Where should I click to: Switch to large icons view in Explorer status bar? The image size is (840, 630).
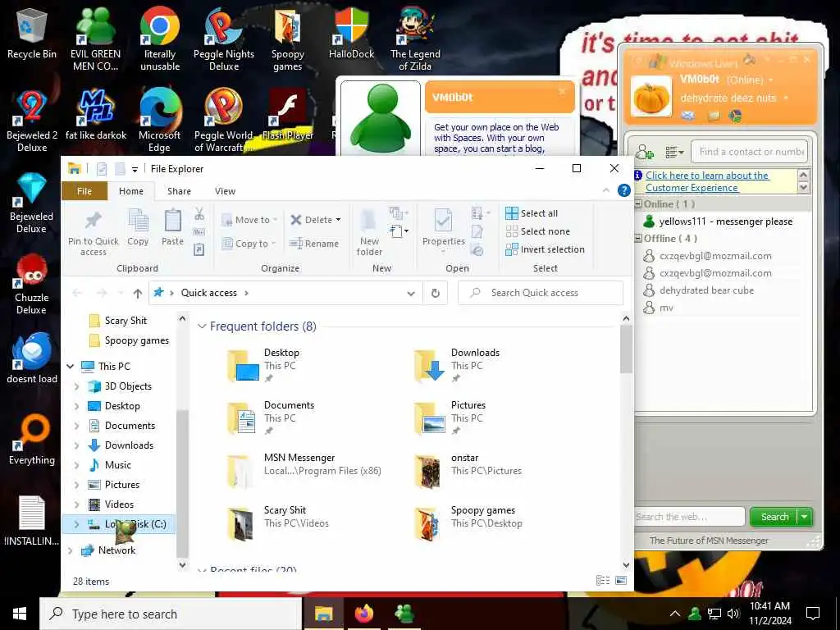(621, 581)
